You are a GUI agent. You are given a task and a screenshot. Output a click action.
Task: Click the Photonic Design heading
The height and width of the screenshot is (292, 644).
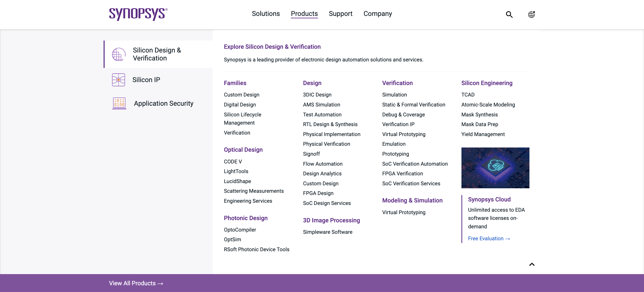[x=246, y=218]
